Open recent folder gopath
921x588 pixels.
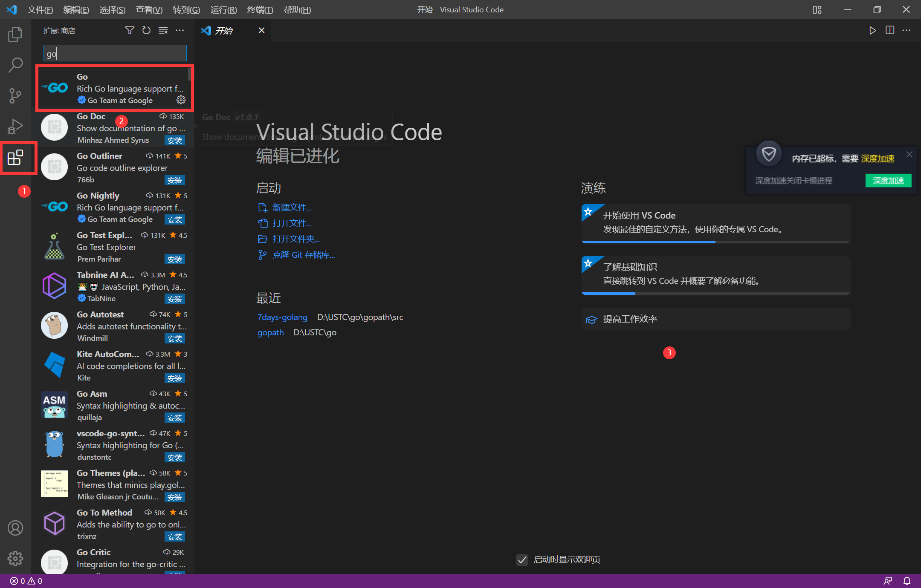point(270,332)
